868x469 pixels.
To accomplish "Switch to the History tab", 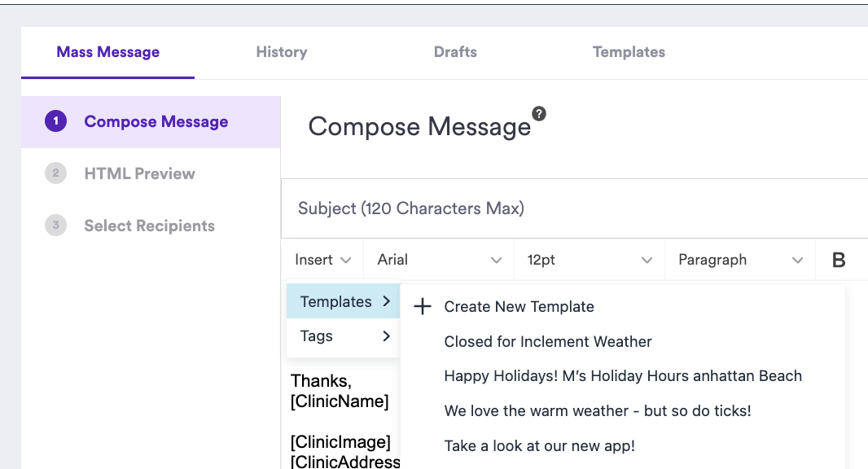I will tap(281, 52).
